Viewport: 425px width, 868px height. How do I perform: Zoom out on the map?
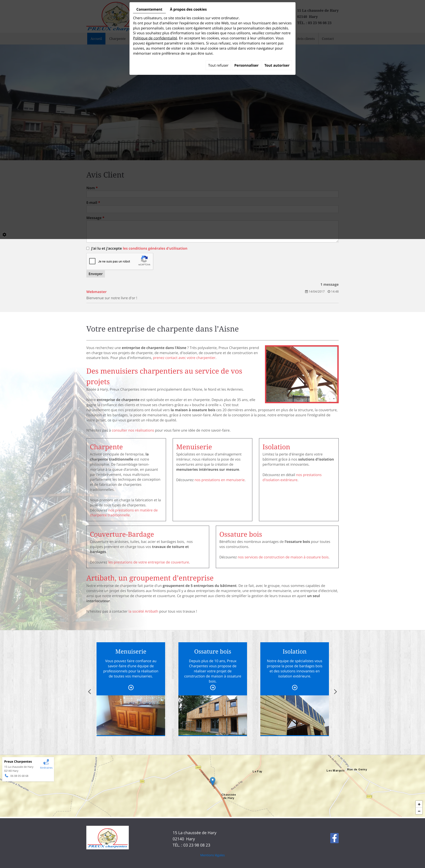click(x=419, y=811)
